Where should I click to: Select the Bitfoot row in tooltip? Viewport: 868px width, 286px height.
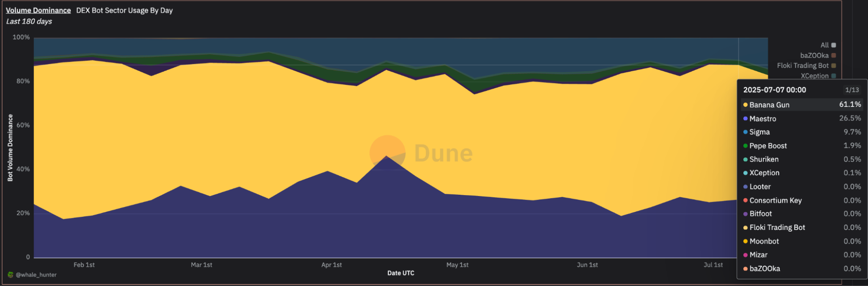point(802,214)
